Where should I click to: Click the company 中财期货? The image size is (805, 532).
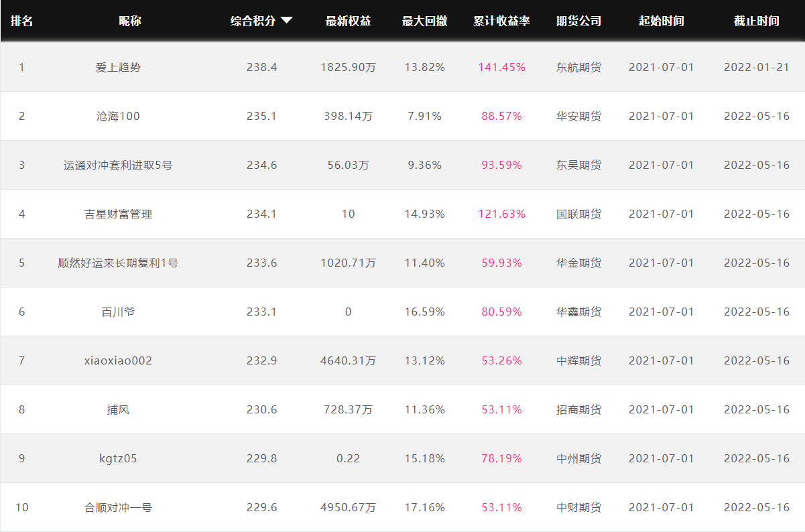pyautogui.click(x=579, y=507)
